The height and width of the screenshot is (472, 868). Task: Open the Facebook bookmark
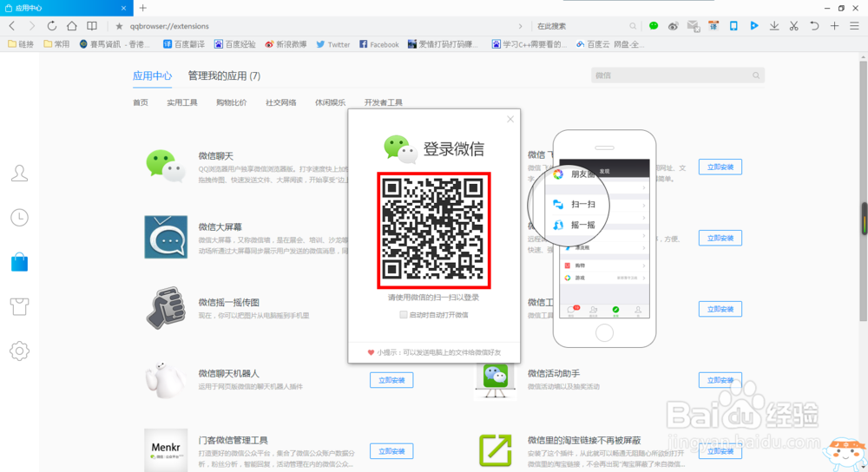(379, 44)
